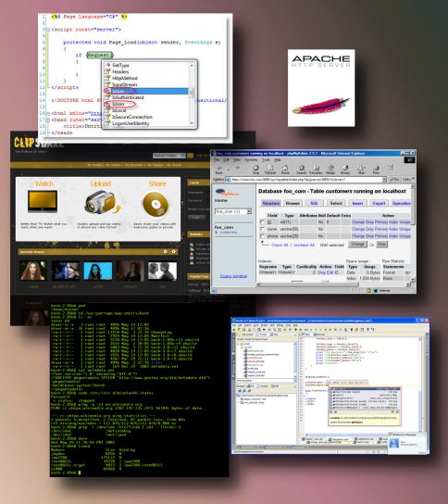Collapse the root folder in Zend Studio tree

click(x=239, y=344)
